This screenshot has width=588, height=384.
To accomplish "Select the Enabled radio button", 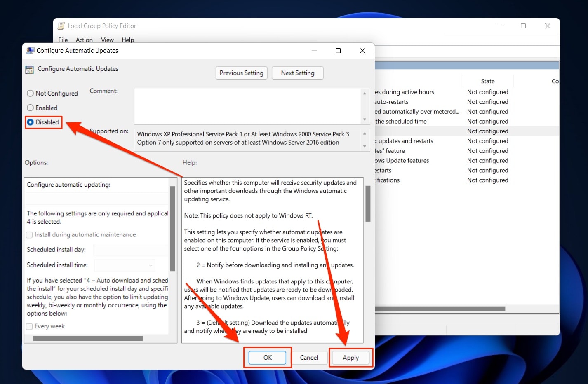I will (x=30, y=108).
